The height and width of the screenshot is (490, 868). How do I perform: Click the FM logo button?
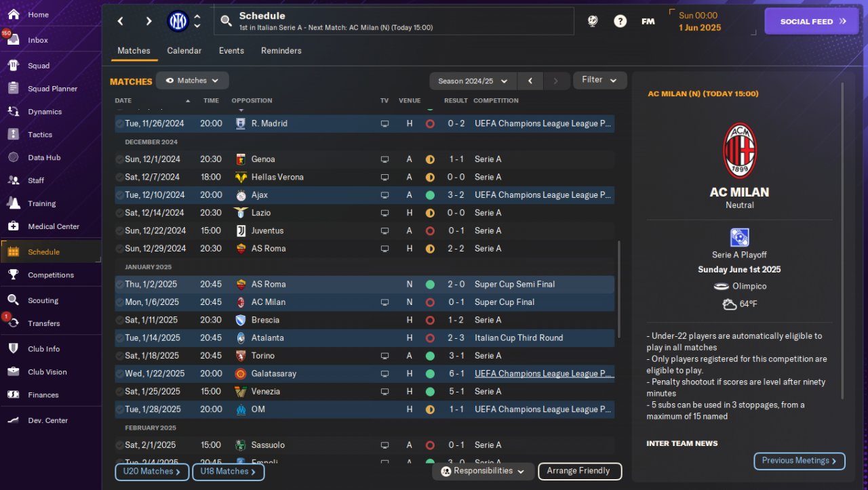[x=648, y=21]
